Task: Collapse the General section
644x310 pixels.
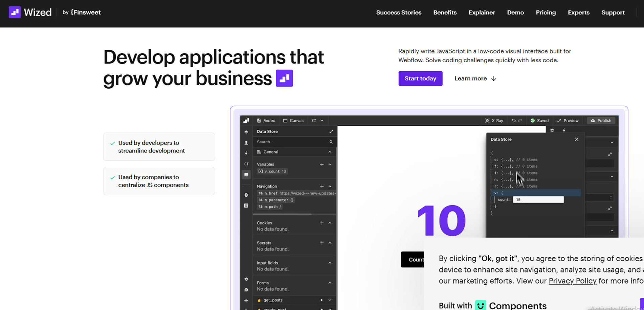Action: (x=330, y=152)
